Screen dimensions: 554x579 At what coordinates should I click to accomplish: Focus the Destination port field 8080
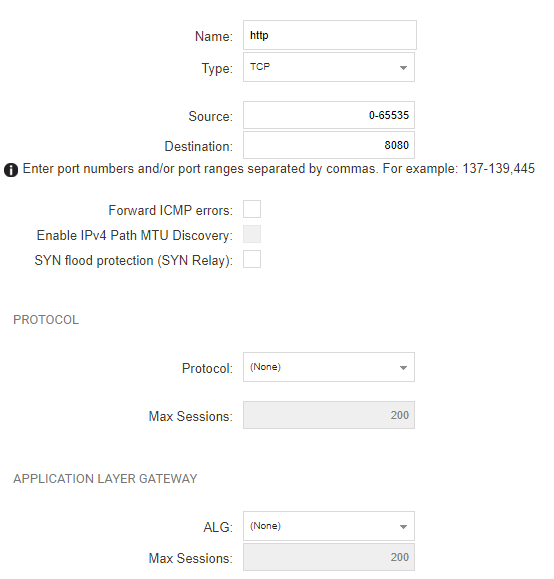point(329,145)
